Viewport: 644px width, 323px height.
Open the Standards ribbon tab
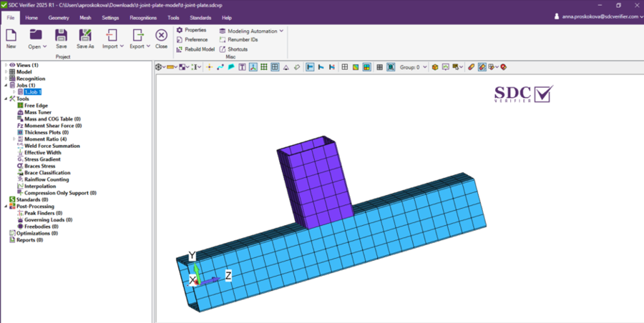point(200,17)
